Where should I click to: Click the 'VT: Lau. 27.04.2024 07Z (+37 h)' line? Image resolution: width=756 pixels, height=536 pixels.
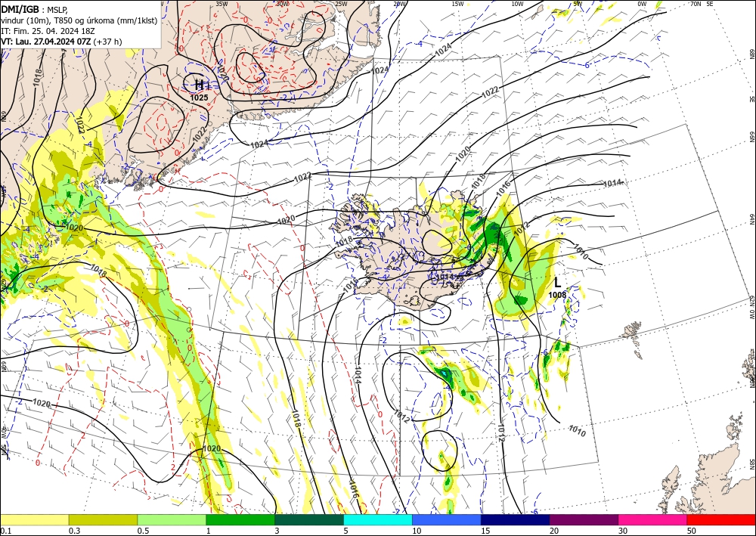pos(61,42)
